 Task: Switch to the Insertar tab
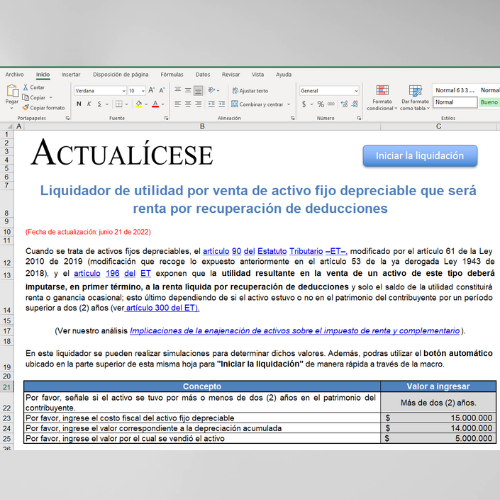point(71,74)
